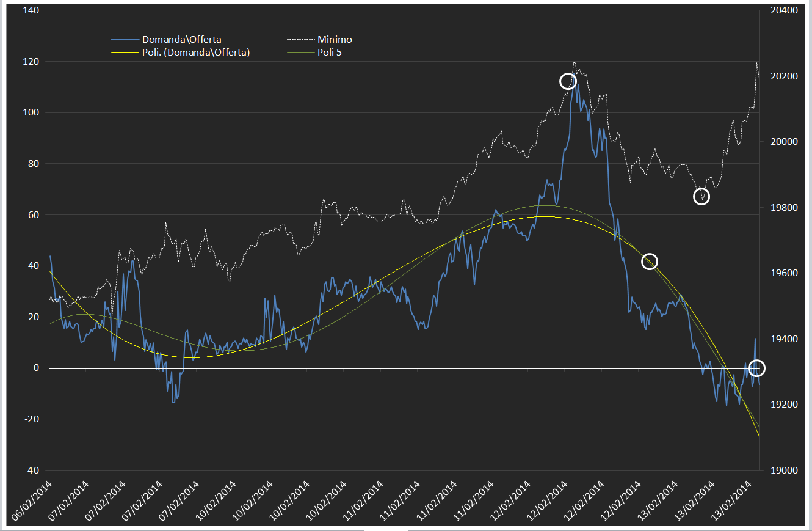Click the 120 label on the left axis
This screenshot has width=812, height=531.
point(31,62)
